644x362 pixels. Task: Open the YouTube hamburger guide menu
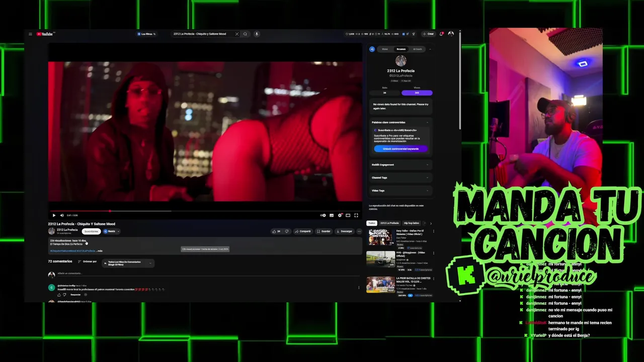click(x=30, y=34)
